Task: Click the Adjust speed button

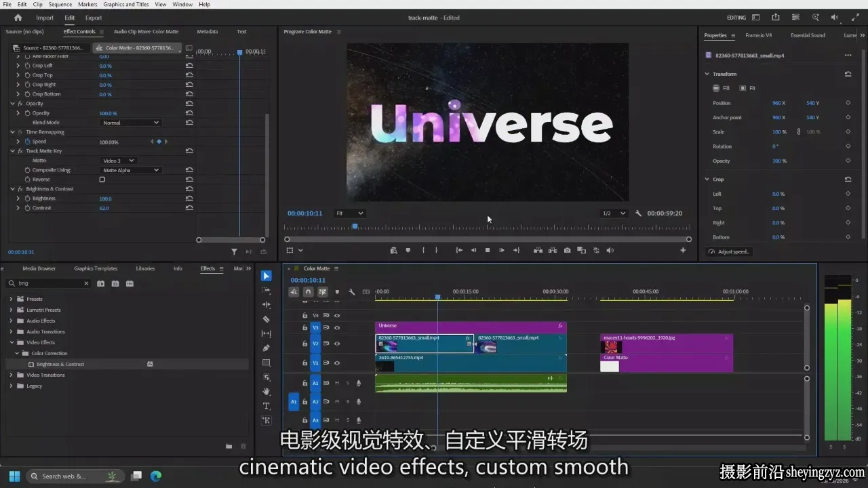Action: pos(728,251)
